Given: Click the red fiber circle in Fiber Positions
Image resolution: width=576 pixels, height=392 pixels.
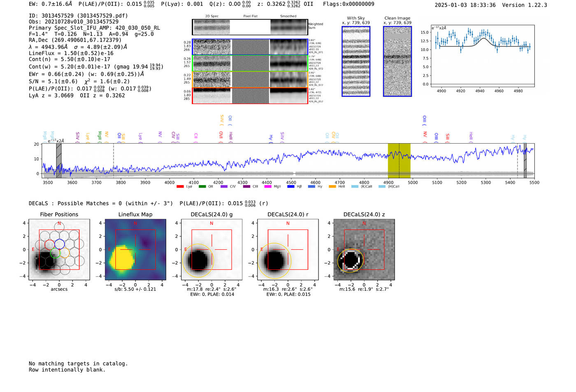Looking at the screenshot, I should coord(49,244).
